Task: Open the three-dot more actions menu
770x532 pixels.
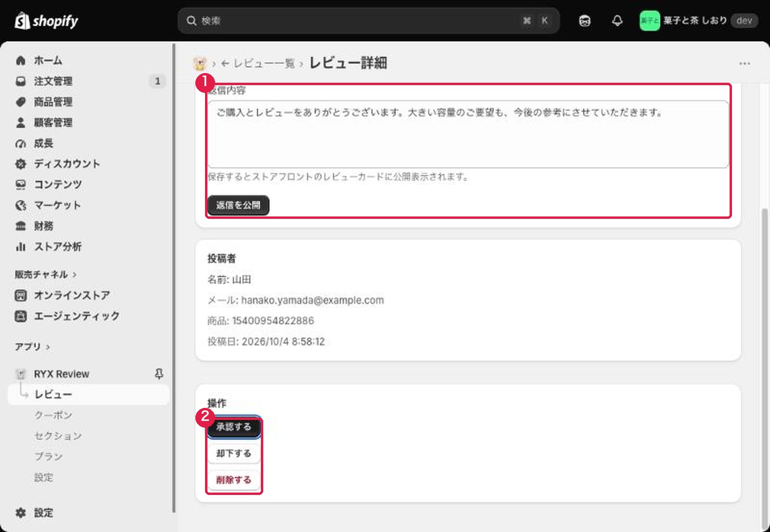Action: (x=744, y=63)
